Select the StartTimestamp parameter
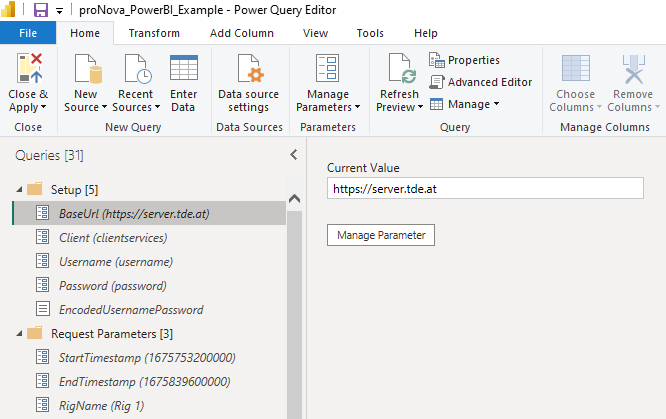 [x=146, y=357]
